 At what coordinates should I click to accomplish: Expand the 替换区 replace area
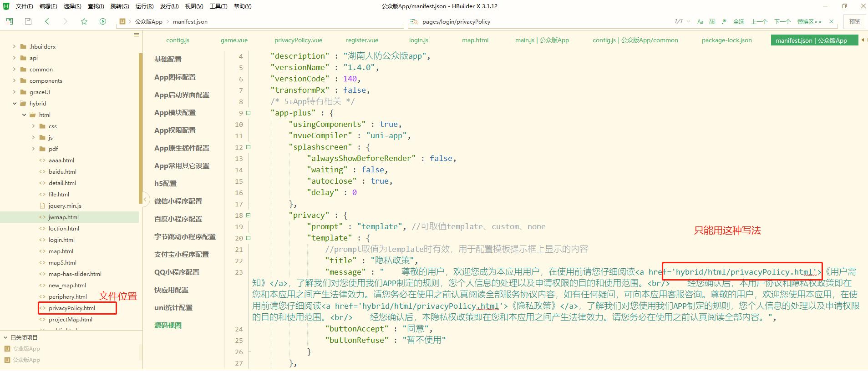(x=809, y=21)
